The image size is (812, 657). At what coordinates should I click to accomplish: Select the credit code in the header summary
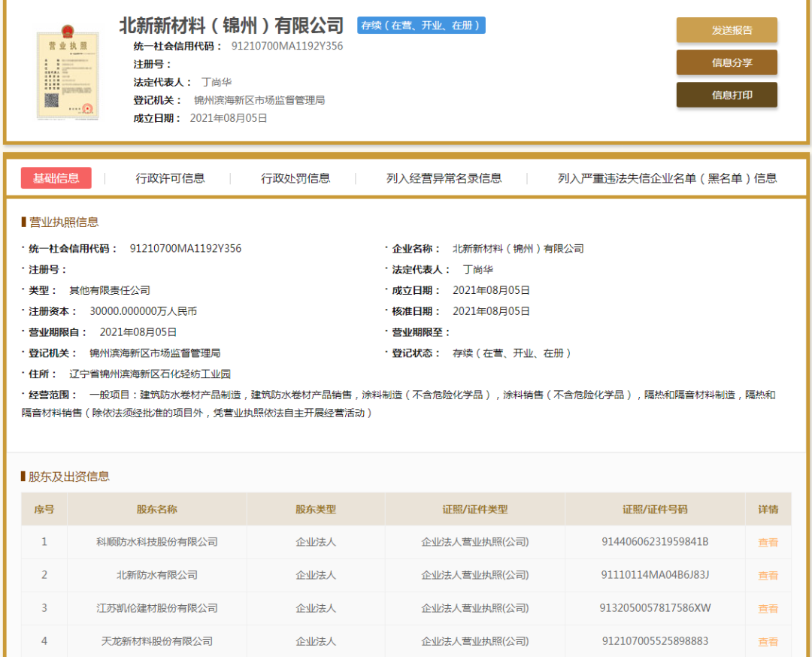click(x=287, y=46)
